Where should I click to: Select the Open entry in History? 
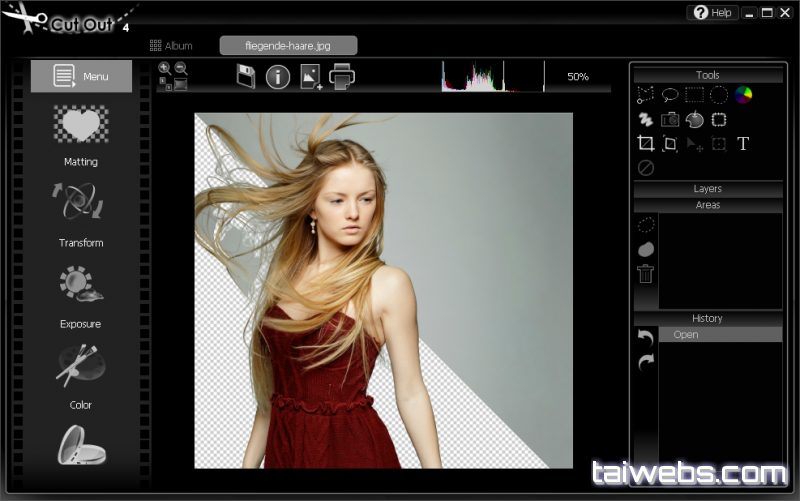click(720, 335)
